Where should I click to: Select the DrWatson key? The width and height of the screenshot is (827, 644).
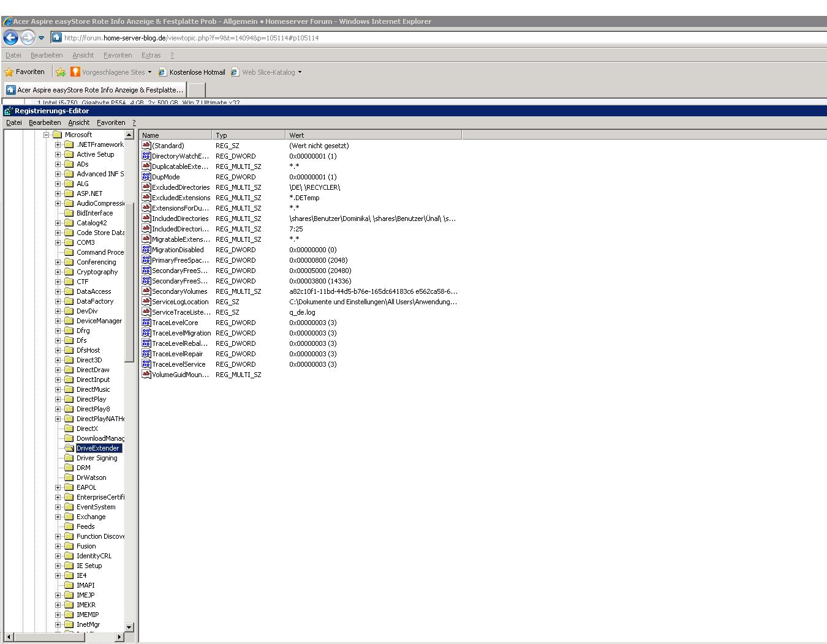point(91,477)
